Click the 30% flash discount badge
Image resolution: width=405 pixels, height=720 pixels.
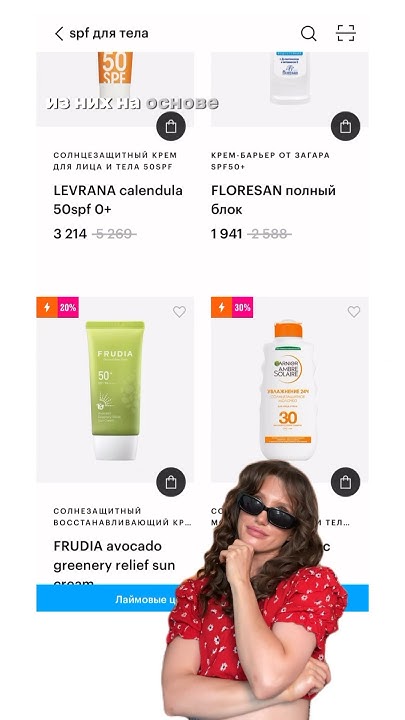[232, 307]
